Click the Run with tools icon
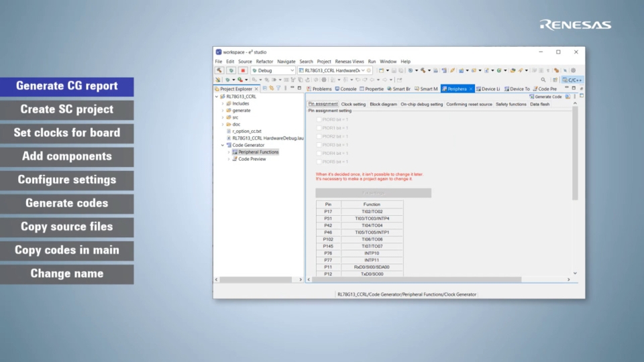The height and width of the screenshot is (362, 644). tap(240, 80)
